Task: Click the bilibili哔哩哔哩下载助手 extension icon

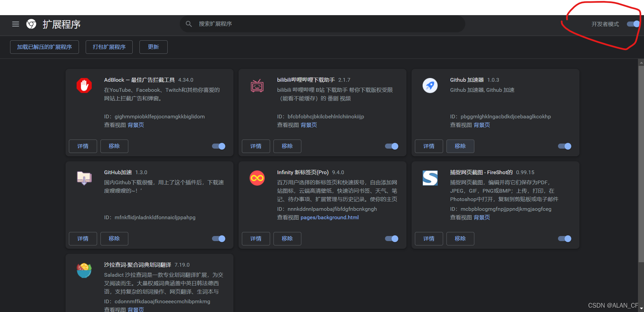Action: tap(257, 86)
